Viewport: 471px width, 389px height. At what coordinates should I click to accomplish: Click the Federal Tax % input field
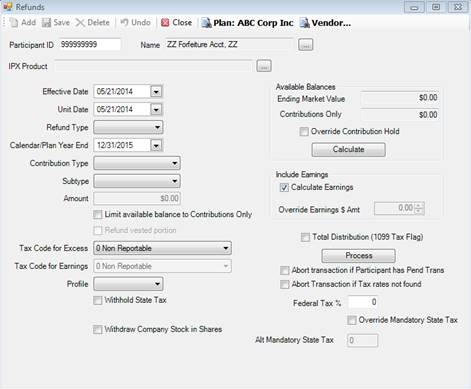pos(364,302)
